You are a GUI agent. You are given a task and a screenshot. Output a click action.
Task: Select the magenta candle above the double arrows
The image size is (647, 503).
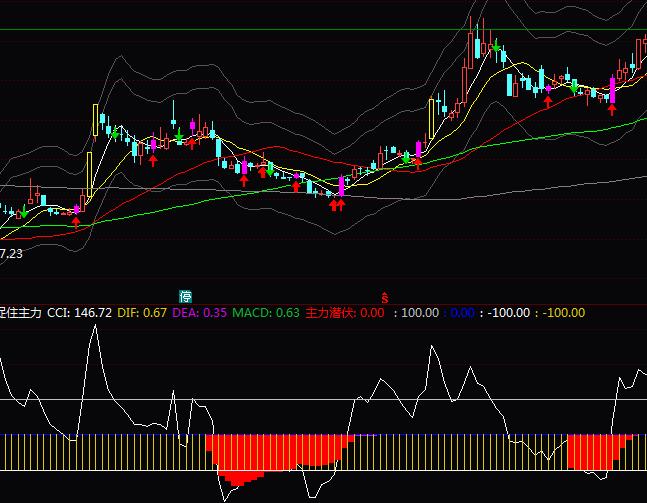click(x=341, y=186)
